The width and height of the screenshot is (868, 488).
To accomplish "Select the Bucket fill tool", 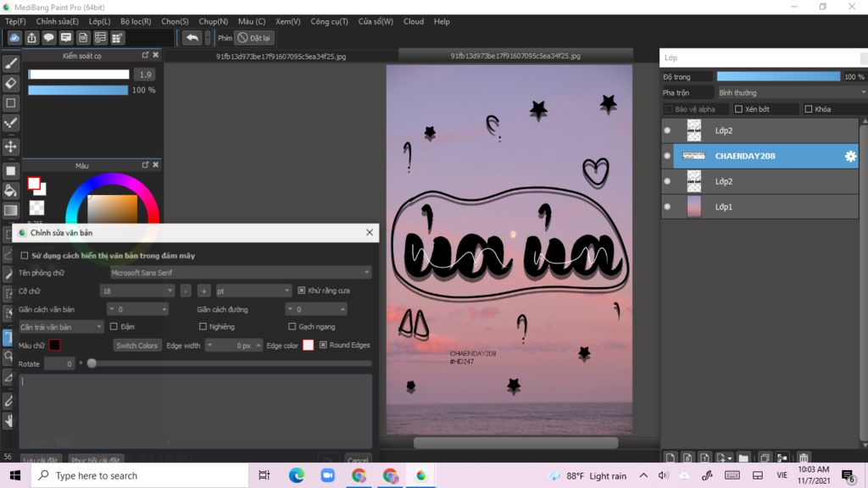I will (x=10, y=191).
